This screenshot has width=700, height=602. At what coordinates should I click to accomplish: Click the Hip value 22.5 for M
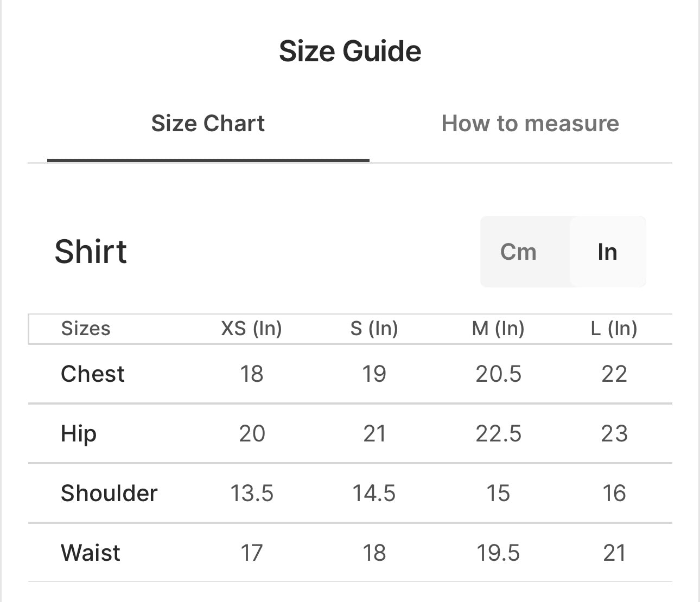(x=498, y=434)
